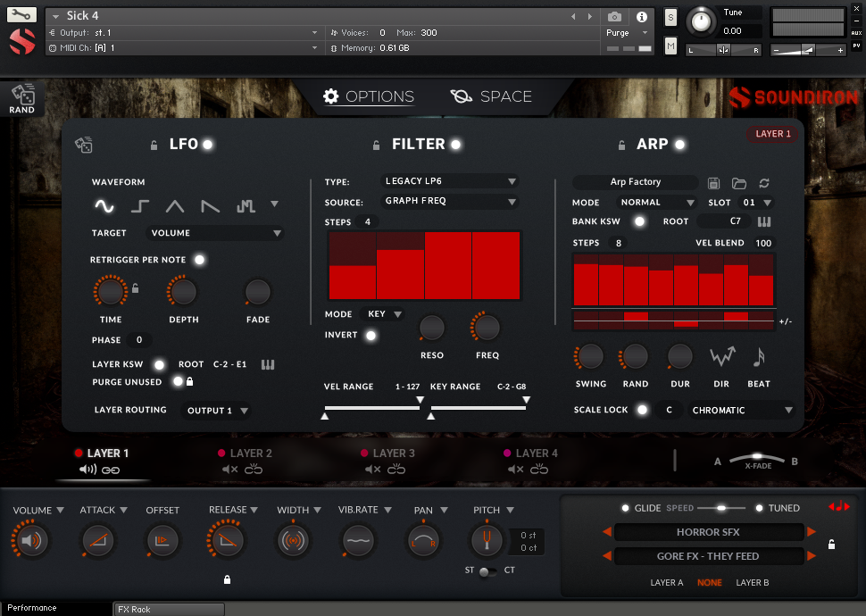Select the triangle LFO waveform icon
866x616 pixels.
click(175, 206)
